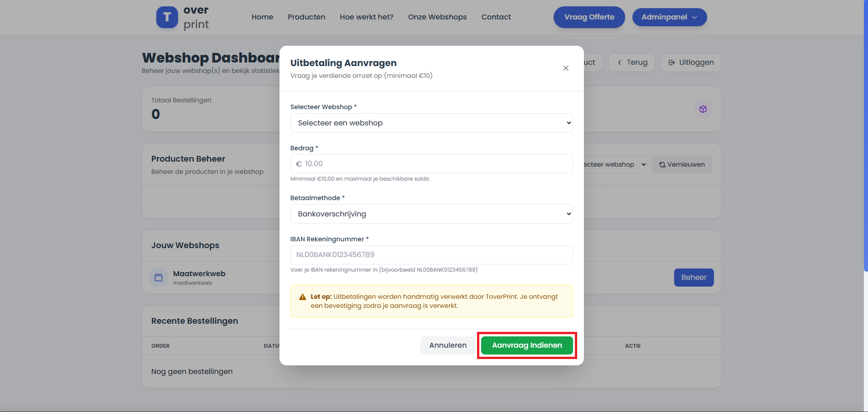The image size is (868, 412).
Task: Click the Vernieuwen refresh button
Action: point(681,164)
